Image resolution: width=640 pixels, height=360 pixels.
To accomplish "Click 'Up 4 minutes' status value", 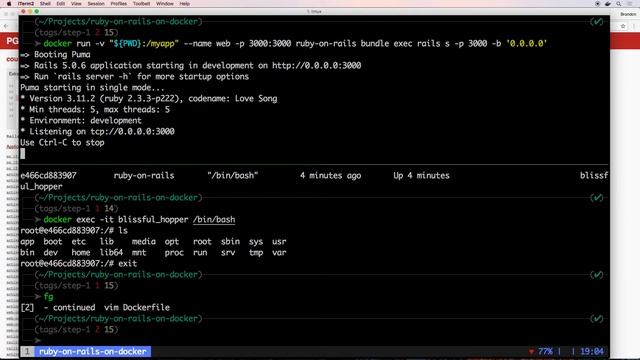I will click(x=421, y=176).
